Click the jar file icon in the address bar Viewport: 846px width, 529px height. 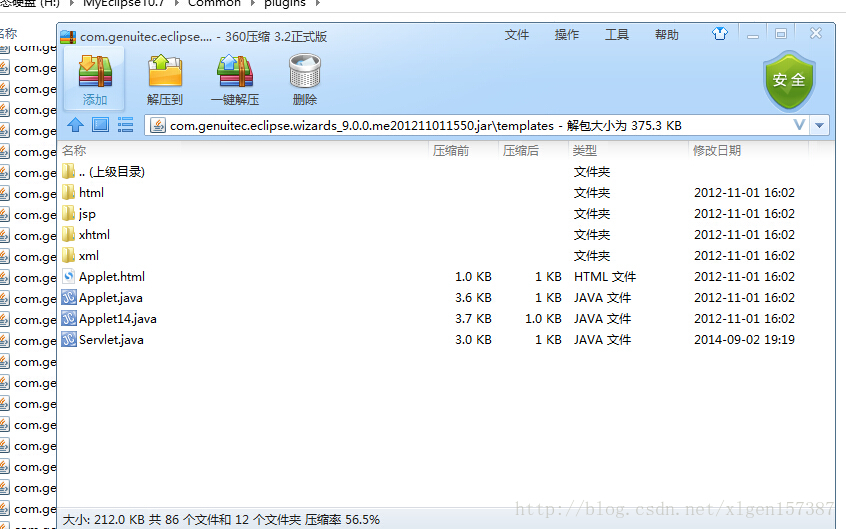158,125
